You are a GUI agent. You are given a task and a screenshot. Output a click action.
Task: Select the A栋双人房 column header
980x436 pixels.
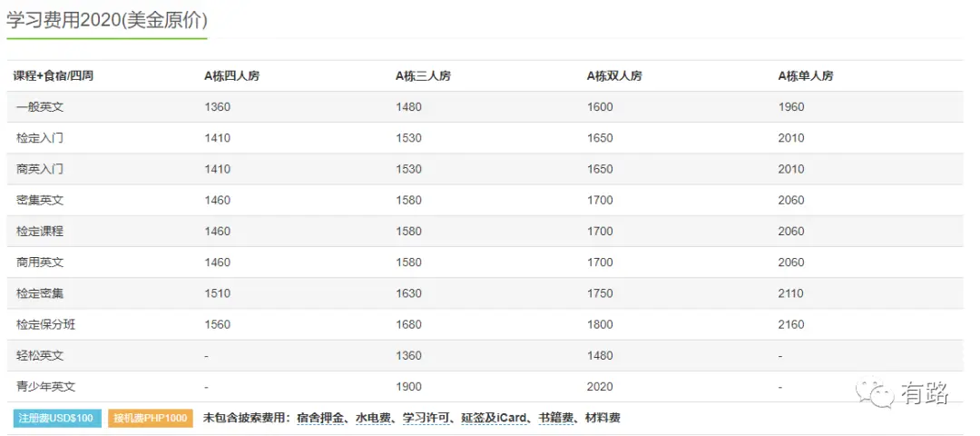(x=614, y=76)
